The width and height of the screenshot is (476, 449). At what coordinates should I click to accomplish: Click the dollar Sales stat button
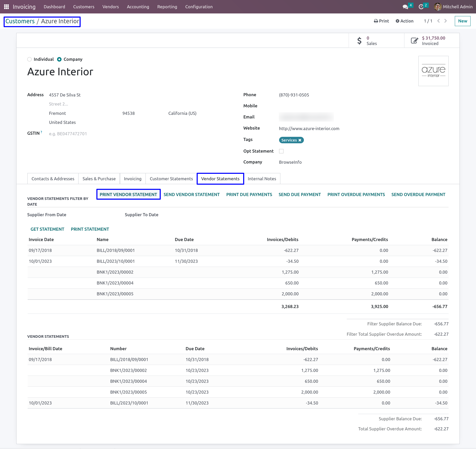pyautogui.click(x=376, y=41)
